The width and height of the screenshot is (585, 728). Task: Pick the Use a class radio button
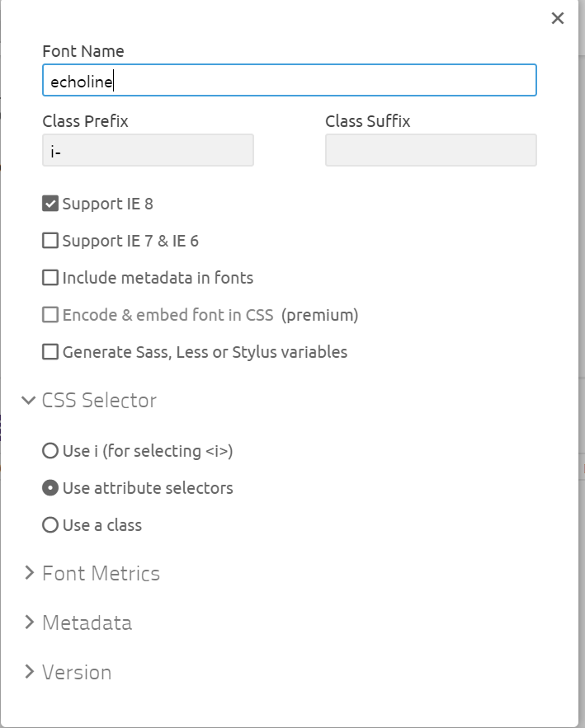pos(50,525)
